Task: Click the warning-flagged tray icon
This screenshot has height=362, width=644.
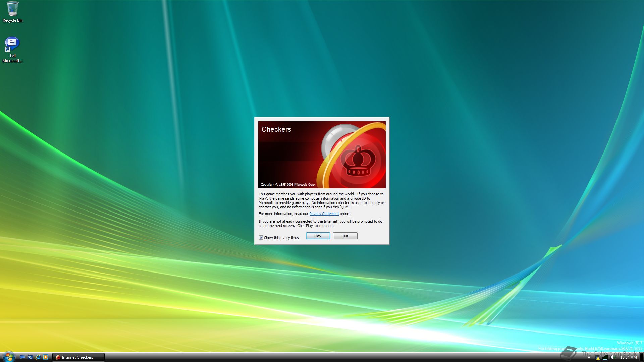Action: (597, 357)
